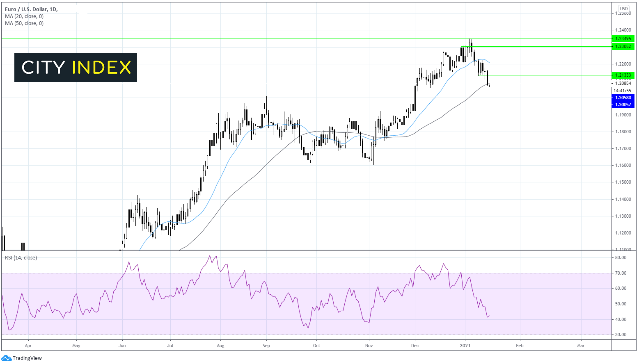This screenshot has width=639, height=364.
Task: Click the 70.00 level on RSI scale
Action: coord(621,273)
